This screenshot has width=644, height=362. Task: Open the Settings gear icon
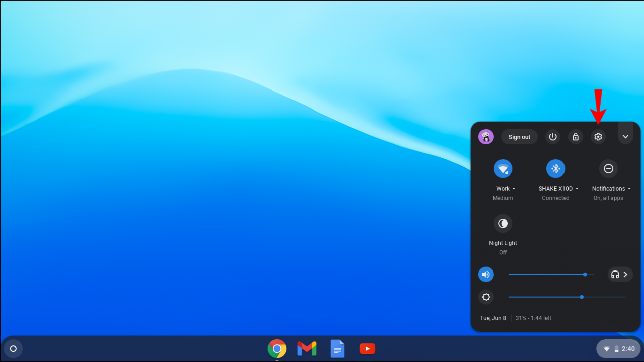pos(598,136)
